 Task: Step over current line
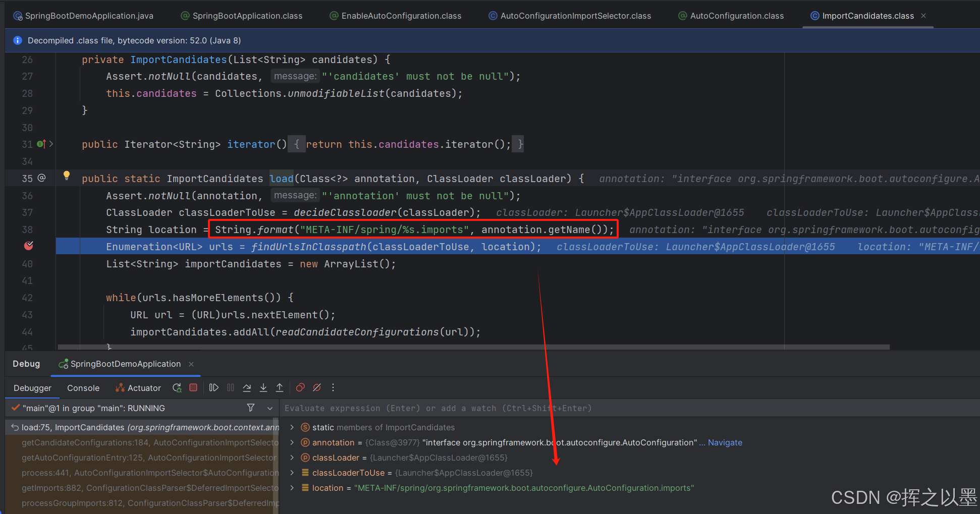point(247,387)
